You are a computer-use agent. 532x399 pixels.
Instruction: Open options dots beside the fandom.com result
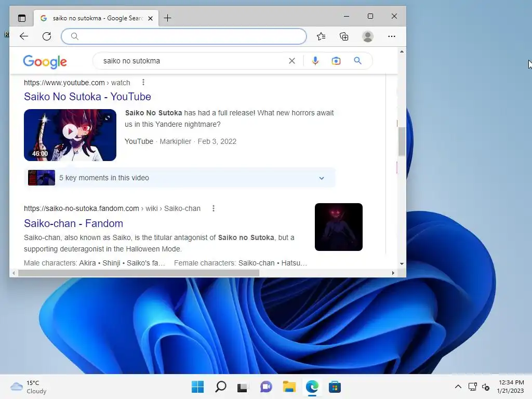click(x=214, y=208)
